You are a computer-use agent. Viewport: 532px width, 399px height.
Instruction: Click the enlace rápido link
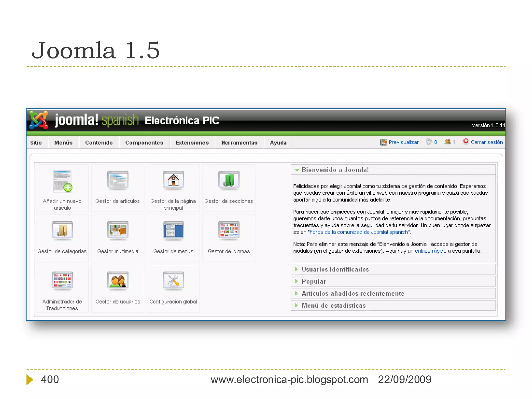pos(430,251)
